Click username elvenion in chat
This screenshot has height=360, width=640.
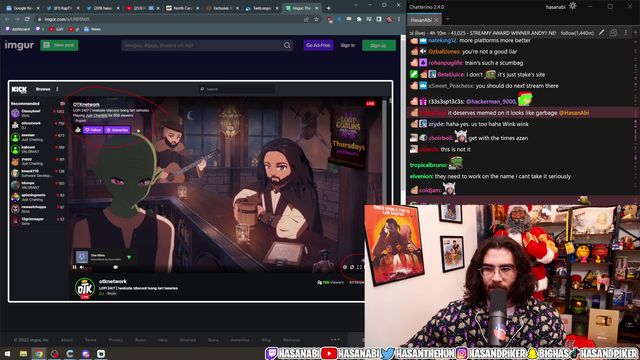(421, 176)
